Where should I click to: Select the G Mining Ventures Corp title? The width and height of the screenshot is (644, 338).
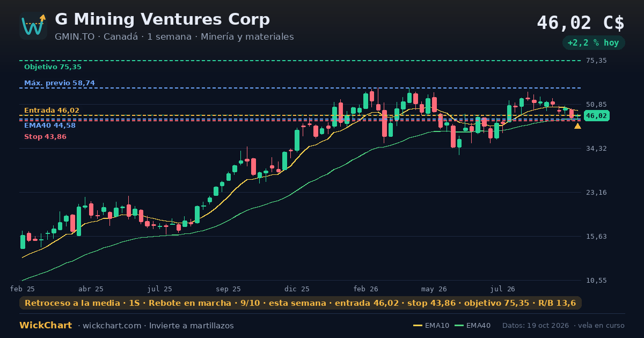pyautogui.click(x=163, y=19)
